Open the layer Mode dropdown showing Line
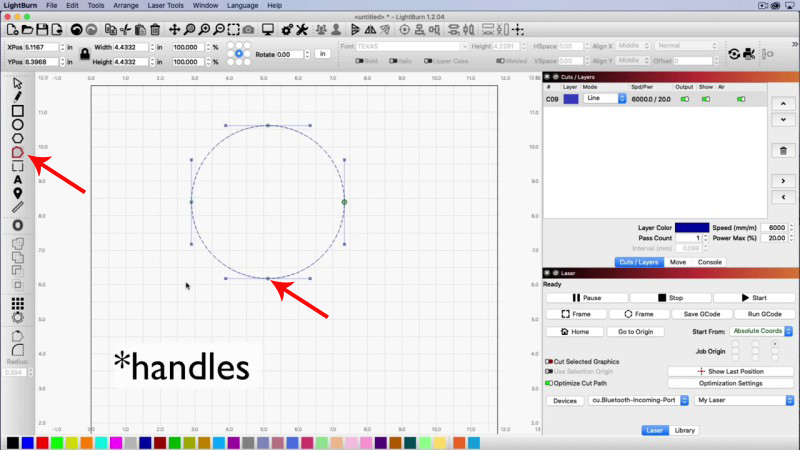Image resolution: width=800 pixels, height=450 pixels. coord(605,99)
